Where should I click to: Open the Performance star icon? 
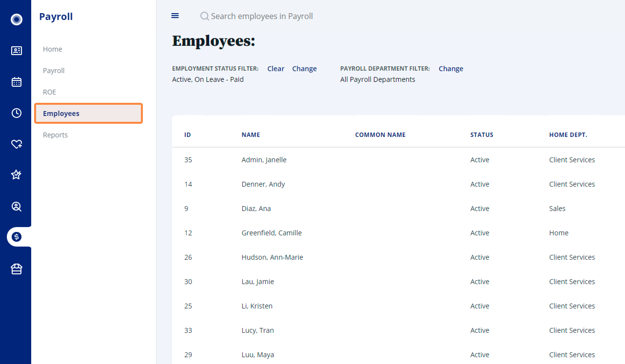tap(16, 175)
